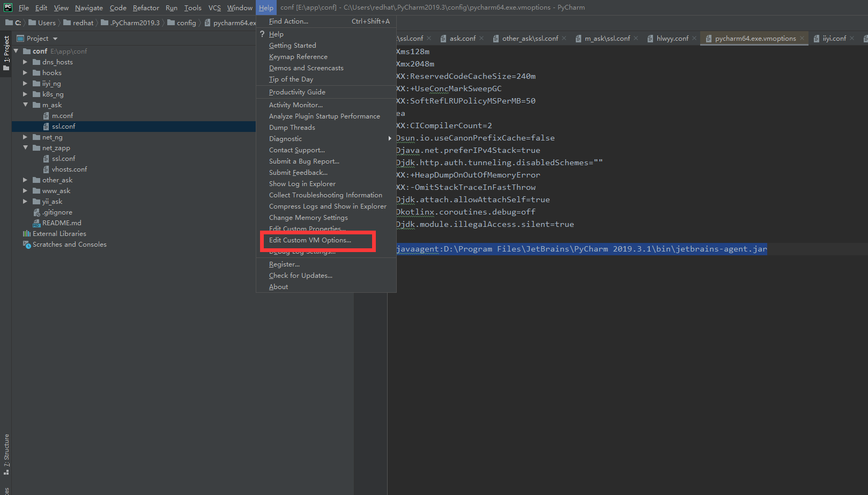The image size is (868, 495).
Task: Collapse the net_zapp folder
Action: pos(25,148)
